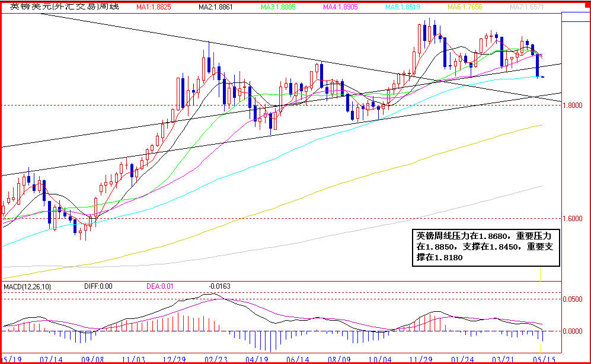Click the DEA:0.01 value
The width and height of the screenshot is (591, 364).
click(x=160, y=286)
